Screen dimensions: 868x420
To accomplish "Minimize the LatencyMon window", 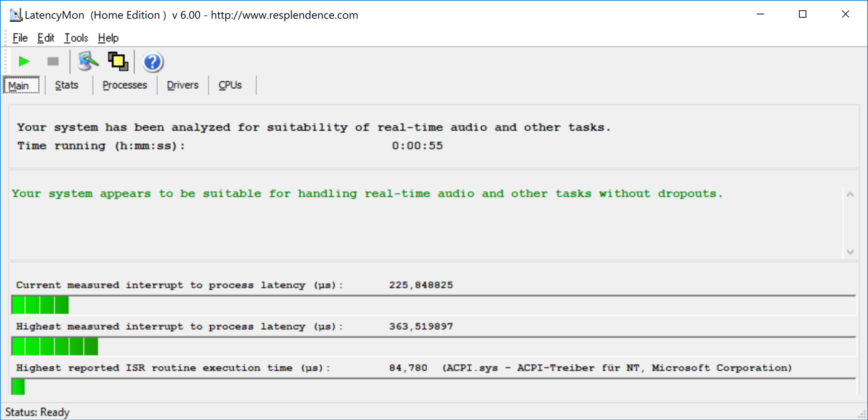I will [x=760, y=14].
